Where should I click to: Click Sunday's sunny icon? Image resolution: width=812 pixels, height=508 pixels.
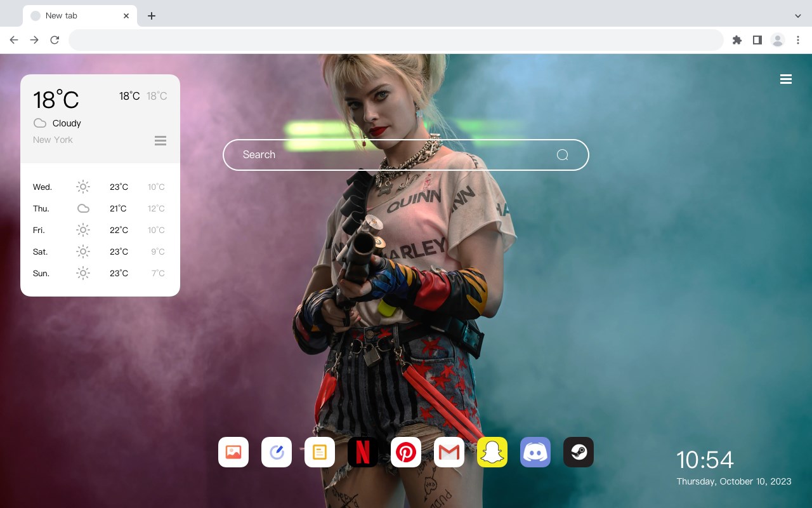click(83, 273)
